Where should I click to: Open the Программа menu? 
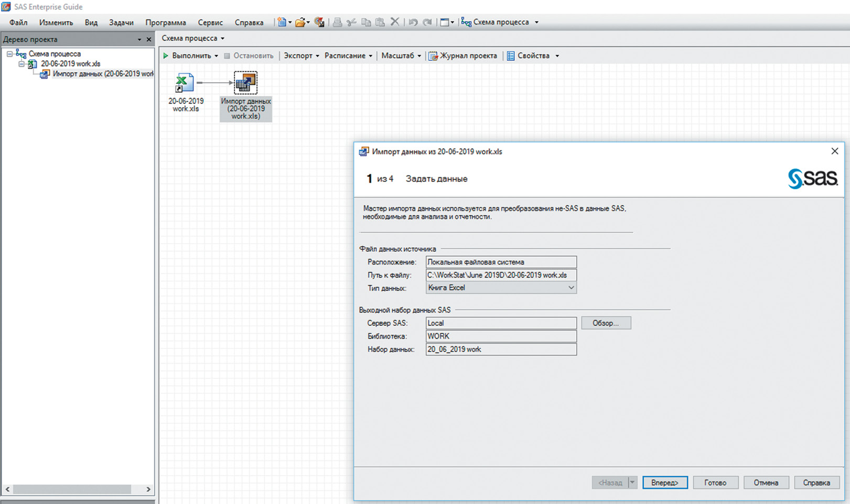[x=166, y=23]
